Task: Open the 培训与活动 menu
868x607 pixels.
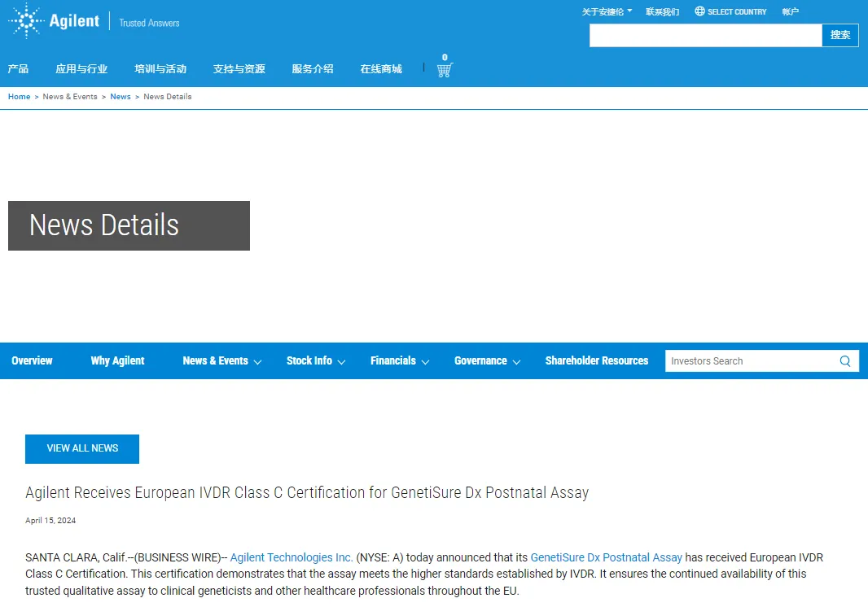Action: pyautogui.click(x=160, y=68)
